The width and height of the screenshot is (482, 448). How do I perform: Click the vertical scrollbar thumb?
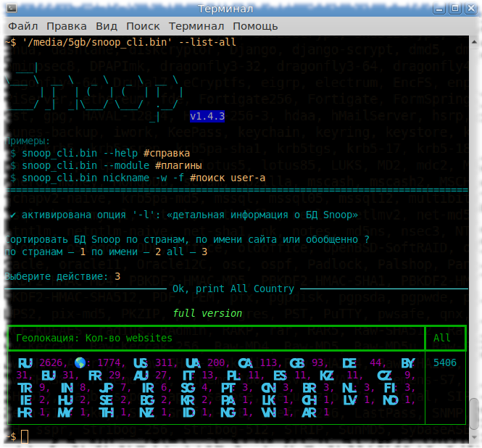[474, 414]
